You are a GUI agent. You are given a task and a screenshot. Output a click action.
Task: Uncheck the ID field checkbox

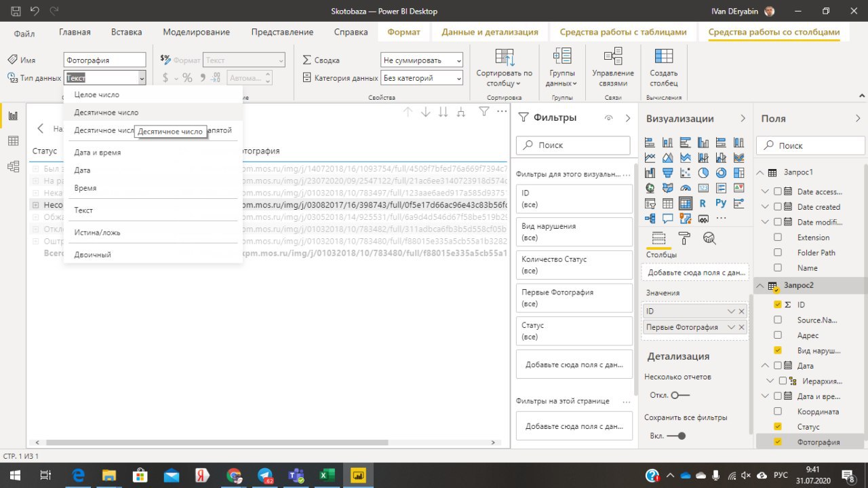778,305
